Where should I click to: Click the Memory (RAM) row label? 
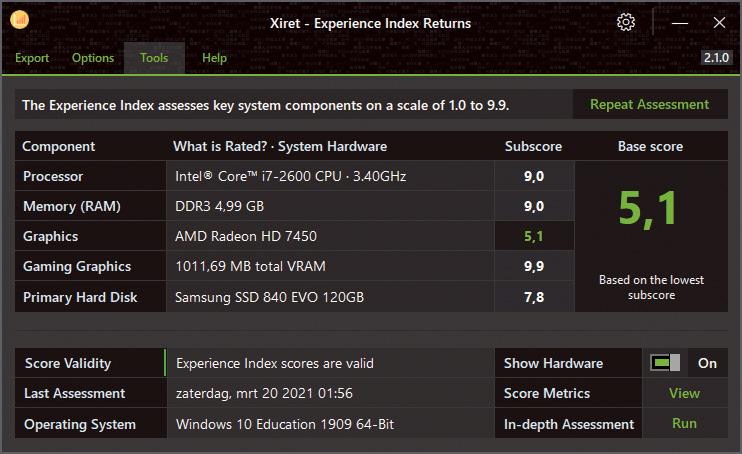click(72, 206)
